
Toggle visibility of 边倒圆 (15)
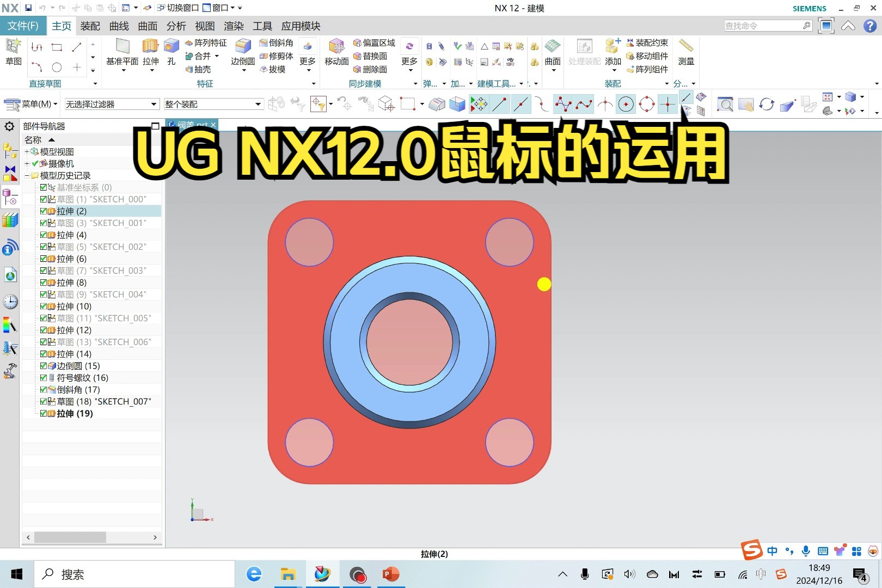[44, 366]
